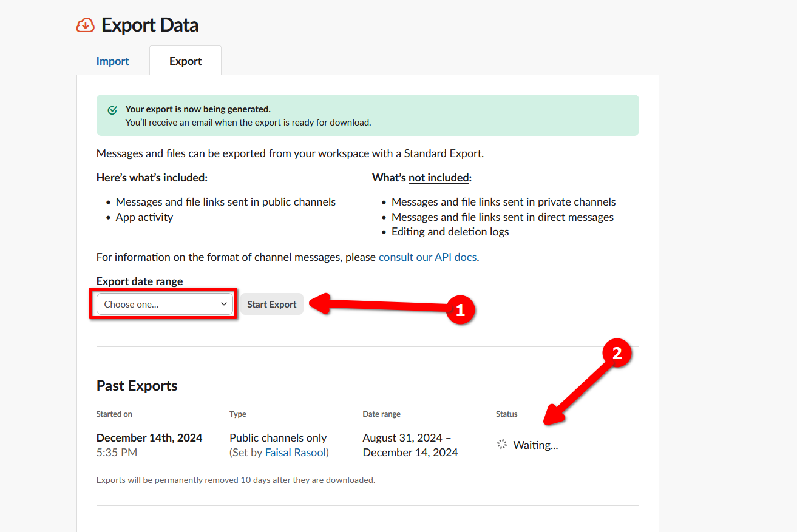Viewport: 797px width, 532px height.
Task: Click the Waiting... status text
Action: tap(535, 445)
